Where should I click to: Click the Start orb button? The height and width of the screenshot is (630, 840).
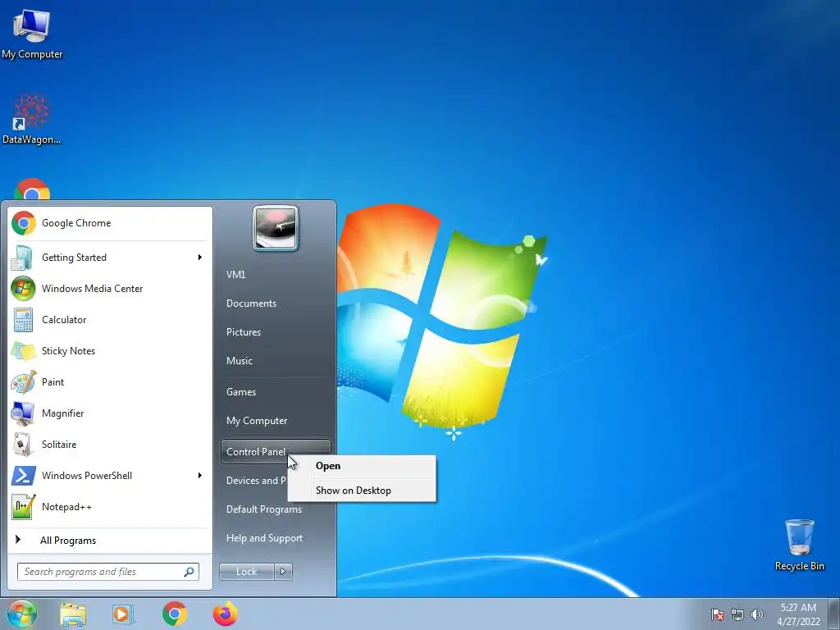(x=22, y=614)
